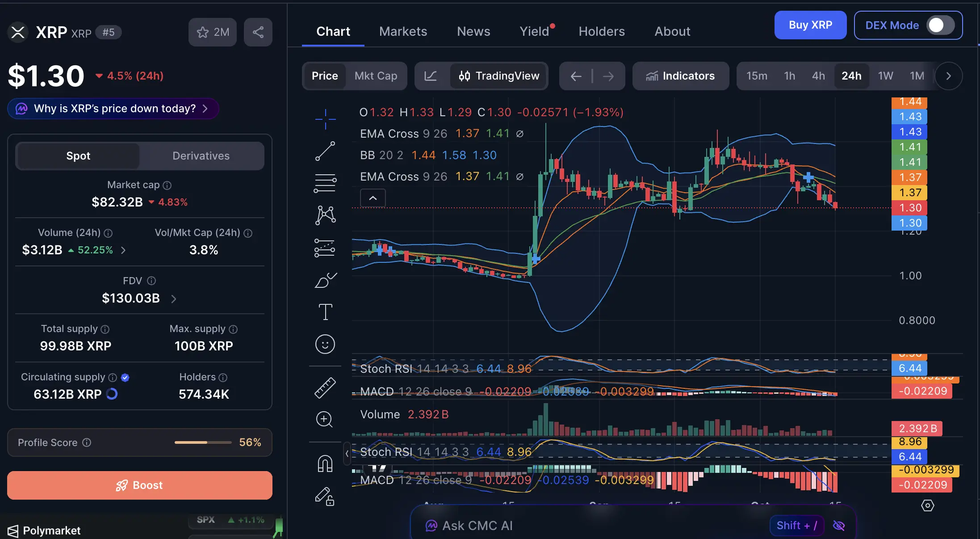Click the Boost button
The height and width of the screenshot is (539, 980).
coord(140,485)
